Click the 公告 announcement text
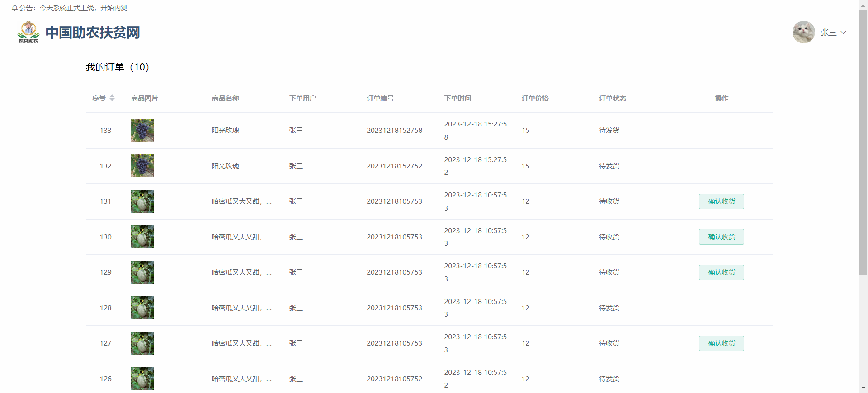This screenshot has height=393, width=868. click(x=73, y=8)
